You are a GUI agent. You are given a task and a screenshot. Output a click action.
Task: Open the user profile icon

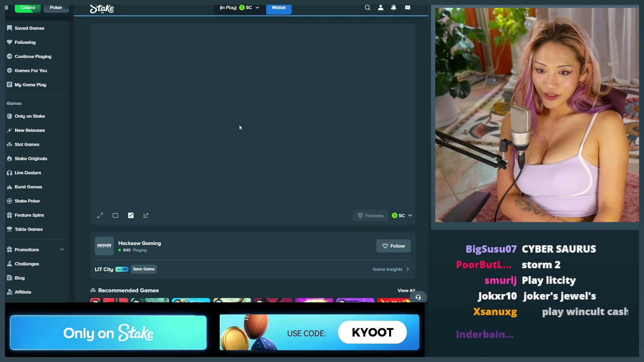click(x=381, y=7)
